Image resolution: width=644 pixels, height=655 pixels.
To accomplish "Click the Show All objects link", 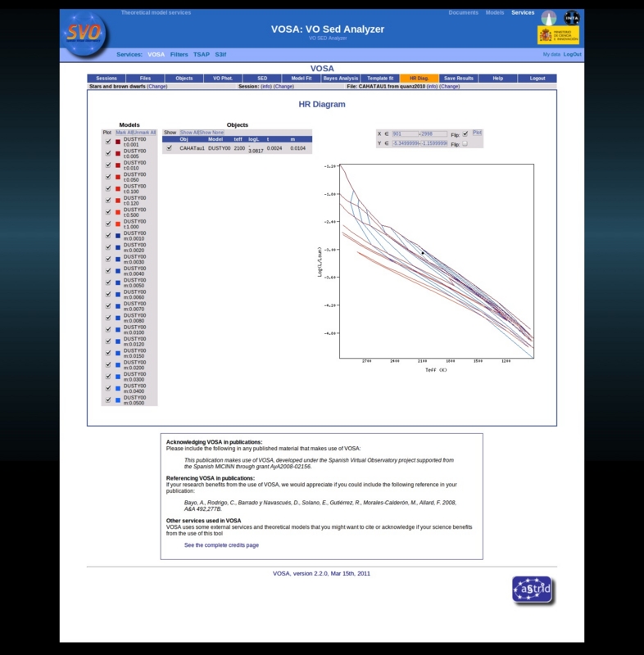I will (x=189, y=133).
